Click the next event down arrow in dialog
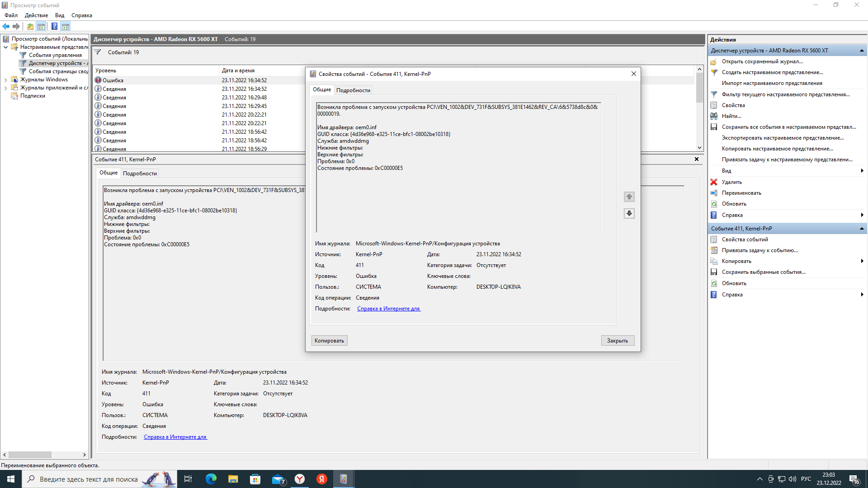 click(629, 213)
